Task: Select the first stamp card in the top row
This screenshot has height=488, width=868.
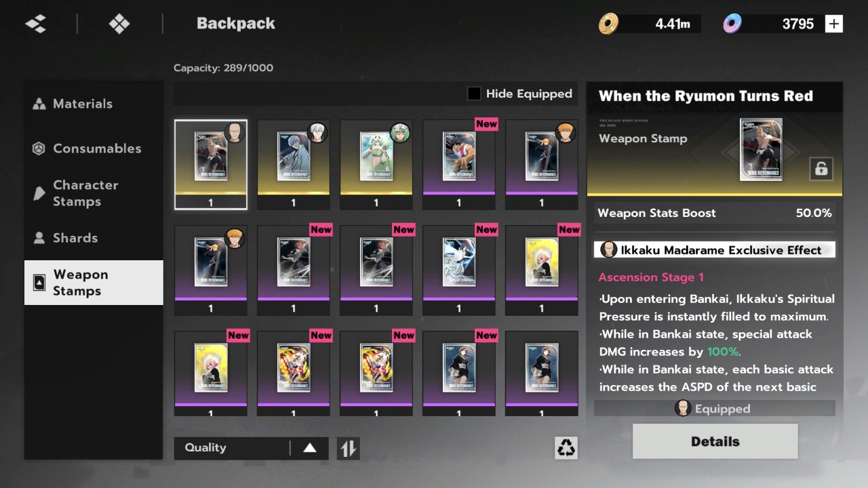Action: point(211,165)
